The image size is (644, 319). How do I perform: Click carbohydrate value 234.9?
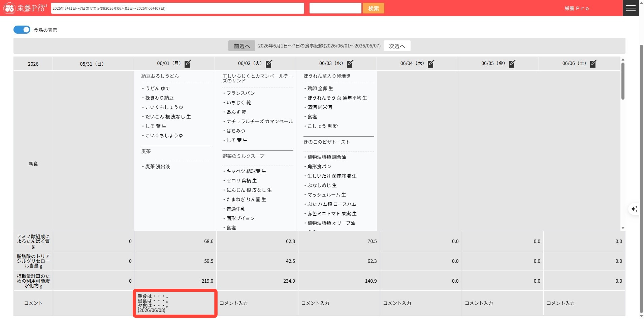tap(289, 281)
